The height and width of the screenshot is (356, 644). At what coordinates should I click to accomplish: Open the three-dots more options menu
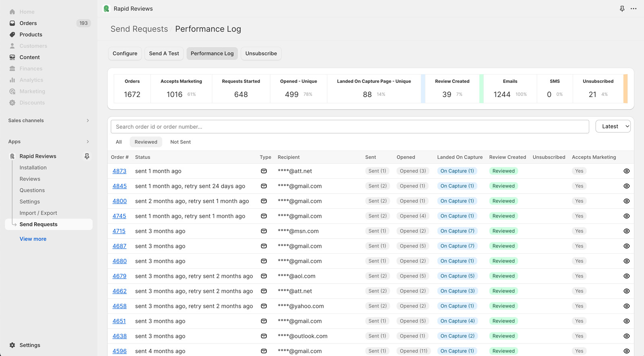click(x=634, y=8)
